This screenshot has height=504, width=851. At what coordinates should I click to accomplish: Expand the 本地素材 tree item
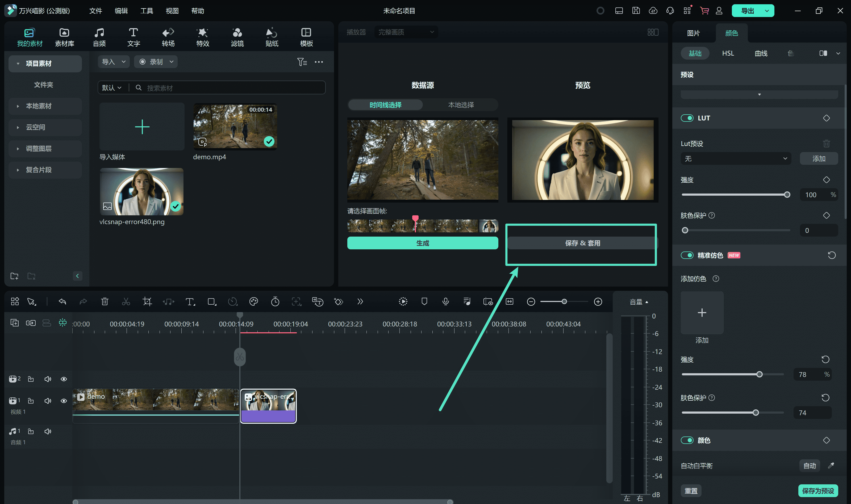tap(39, 106)
